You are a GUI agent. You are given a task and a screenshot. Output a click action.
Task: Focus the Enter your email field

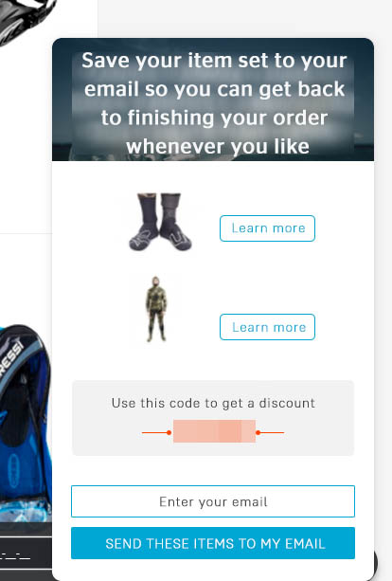coord(213,501)
